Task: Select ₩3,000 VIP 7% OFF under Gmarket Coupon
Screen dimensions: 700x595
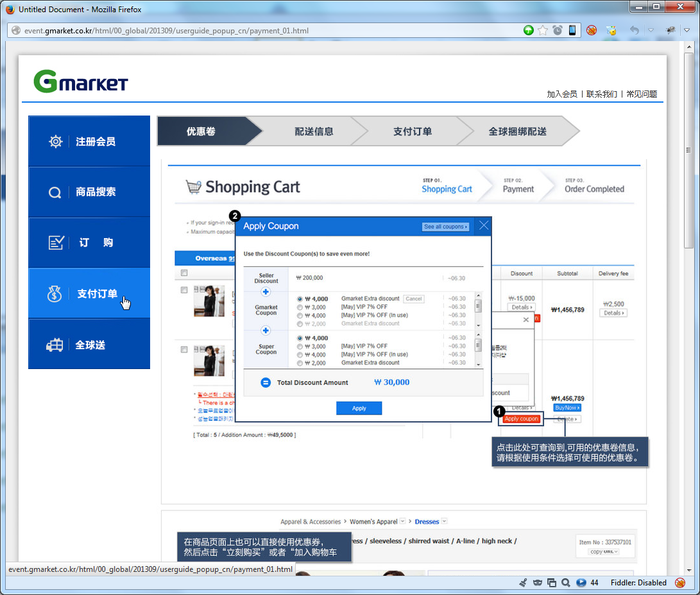Action: point(300,307)
